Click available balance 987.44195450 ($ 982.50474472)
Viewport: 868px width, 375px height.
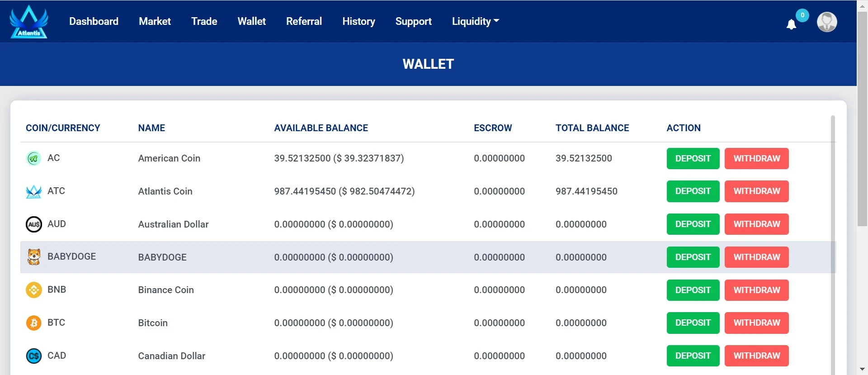point(344,191)
